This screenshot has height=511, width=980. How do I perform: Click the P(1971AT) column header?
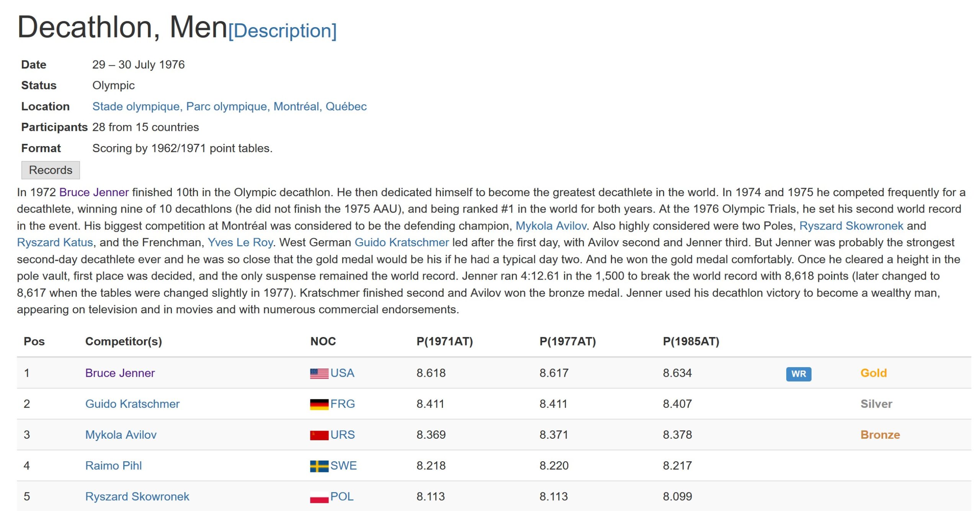tap(445, 341)
